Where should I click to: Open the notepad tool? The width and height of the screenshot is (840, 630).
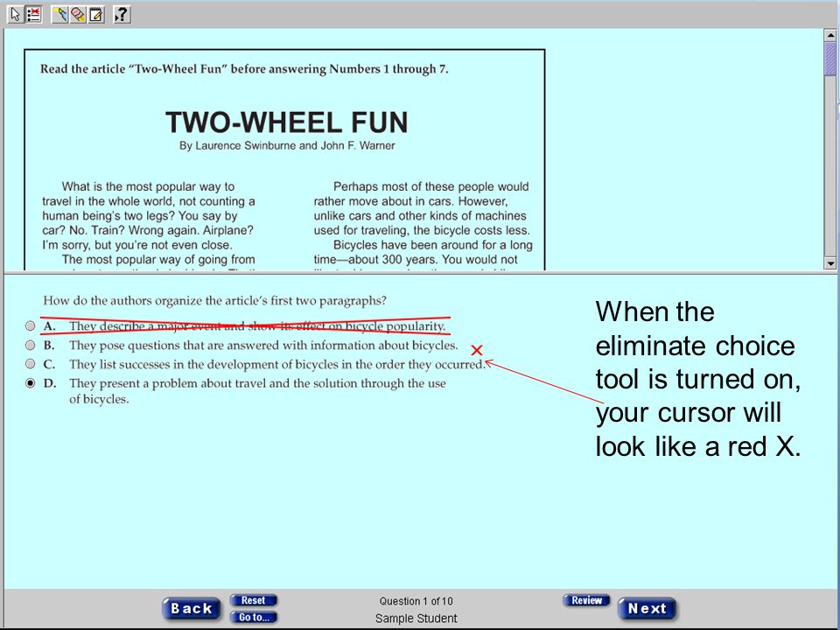coord(96,15)
